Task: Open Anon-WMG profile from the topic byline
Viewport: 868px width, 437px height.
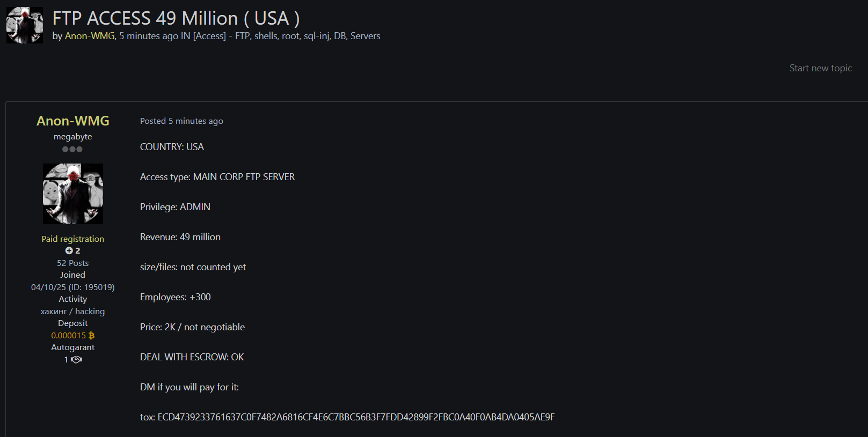Action: [90, 36]
